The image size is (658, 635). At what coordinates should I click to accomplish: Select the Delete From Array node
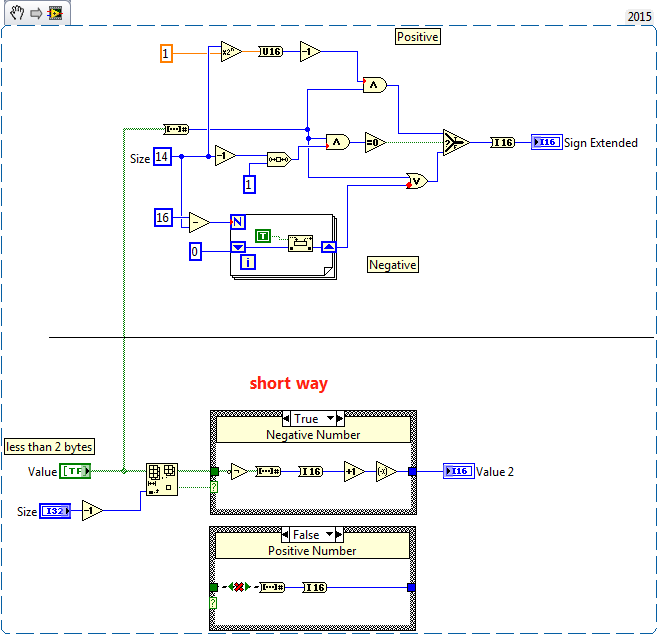coord(162,479)
